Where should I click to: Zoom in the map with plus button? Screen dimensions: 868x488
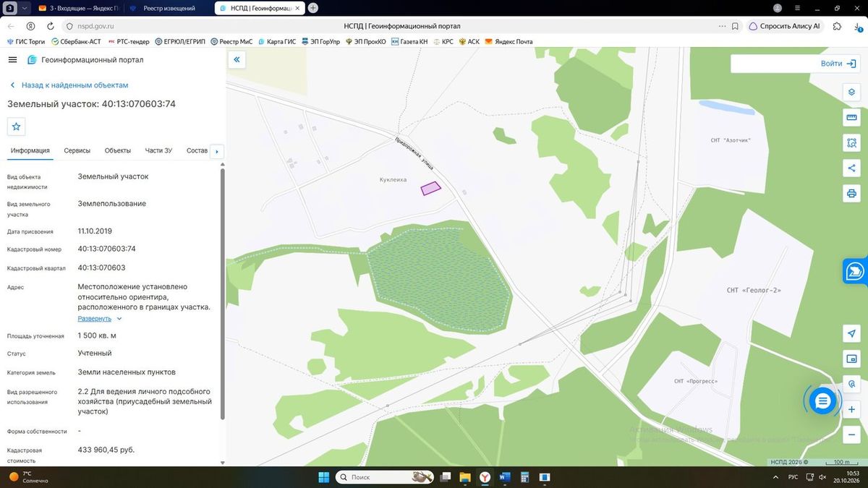tap(851, 409)
